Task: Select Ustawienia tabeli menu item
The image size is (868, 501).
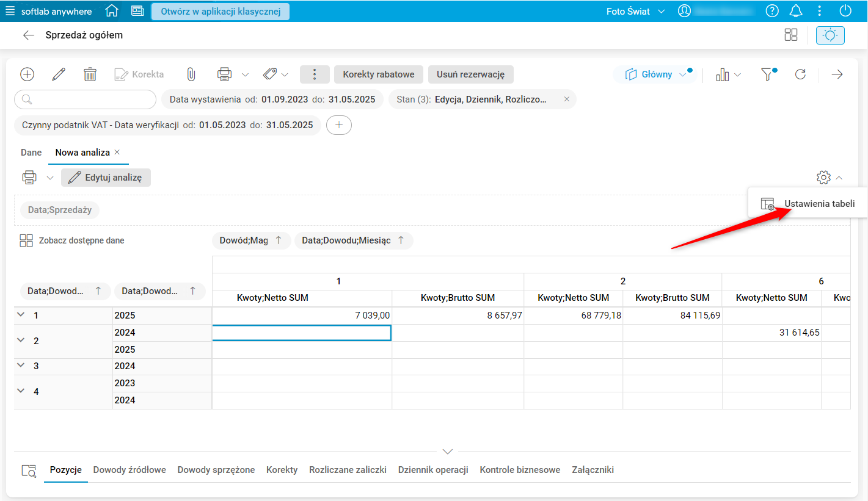Action: click(x=808, y=204)
